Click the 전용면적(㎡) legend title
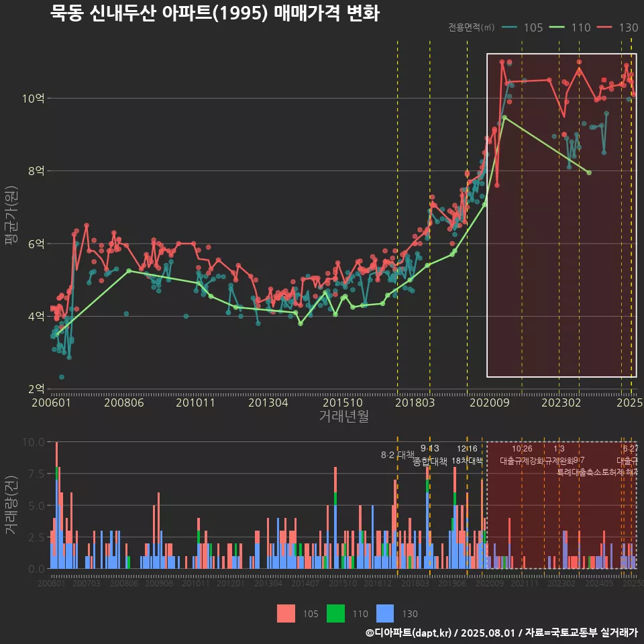This screenshot has height=644, width=644. click(x=471, y=27)
